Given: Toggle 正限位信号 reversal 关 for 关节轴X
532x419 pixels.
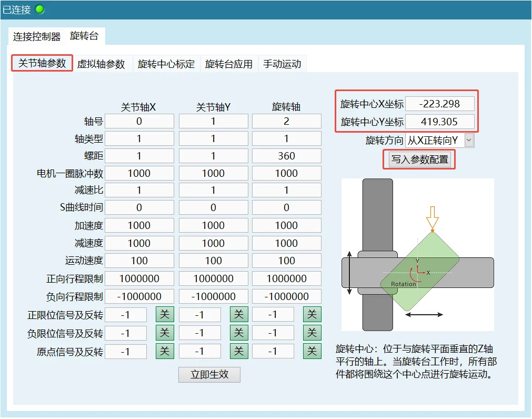Looking at the screenshot, I should tap(165, 314).
